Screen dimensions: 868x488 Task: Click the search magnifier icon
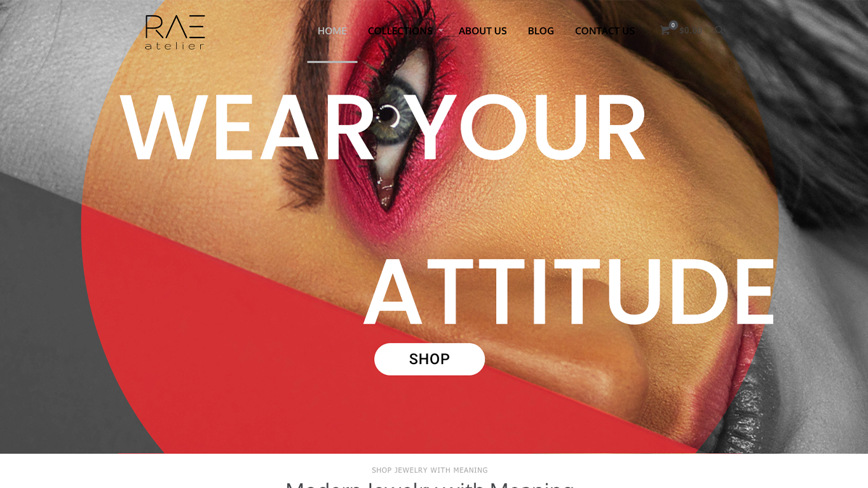[719, 30]
